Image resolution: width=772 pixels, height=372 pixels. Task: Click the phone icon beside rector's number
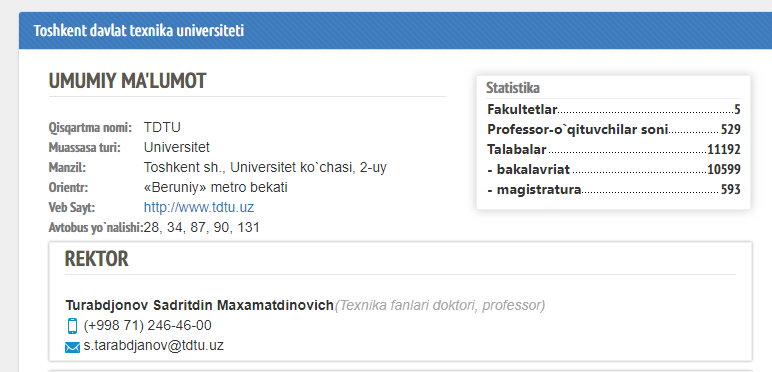point(72,326)
